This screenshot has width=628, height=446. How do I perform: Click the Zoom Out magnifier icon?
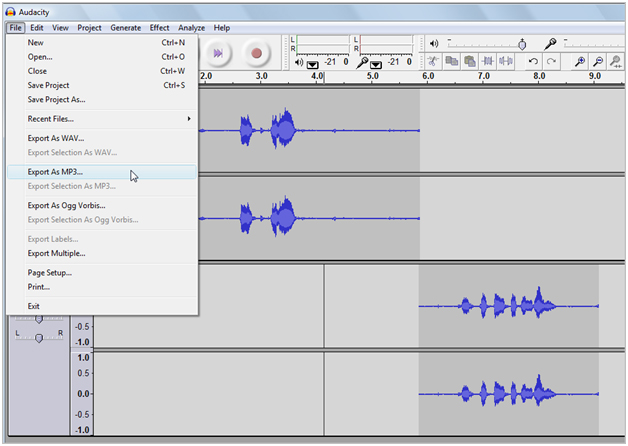tap(598, 61)
